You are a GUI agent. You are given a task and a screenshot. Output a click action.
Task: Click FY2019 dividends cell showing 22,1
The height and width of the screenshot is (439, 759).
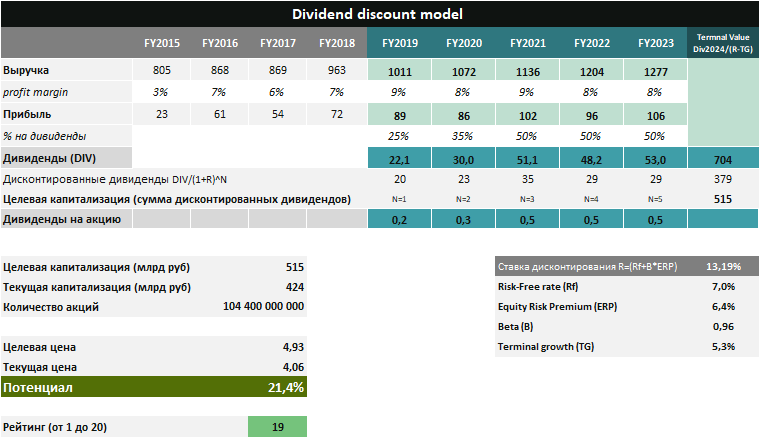pyautogui.click(x=399, y=158)
